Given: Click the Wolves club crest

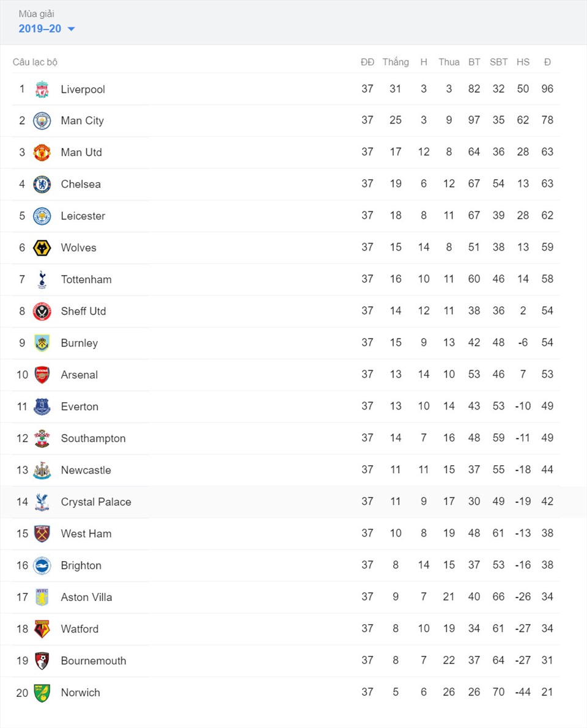Looking at the screenshot, I should coord(42,248).
